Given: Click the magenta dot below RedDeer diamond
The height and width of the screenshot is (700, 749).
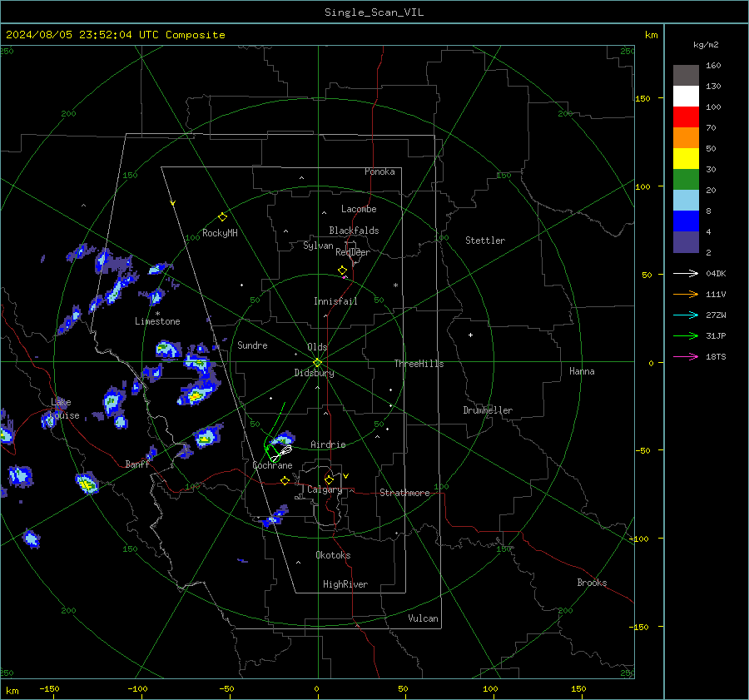Looking at the screenshot, I should coord(344,277).
